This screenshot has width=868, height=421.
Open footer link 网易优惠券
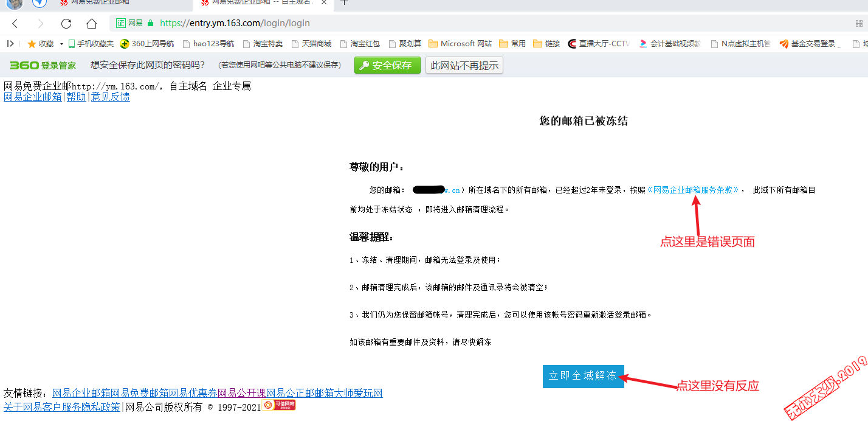[x=193, y=393]
